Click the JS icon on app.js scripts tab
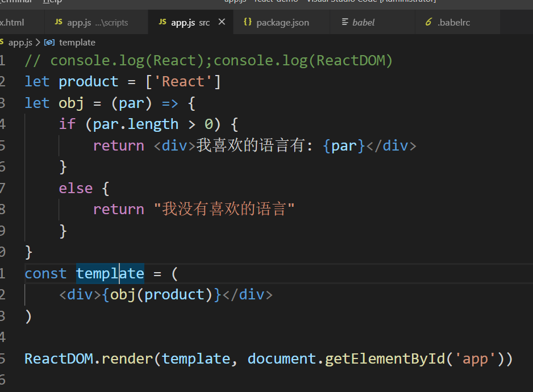 (x=59, y=22)
